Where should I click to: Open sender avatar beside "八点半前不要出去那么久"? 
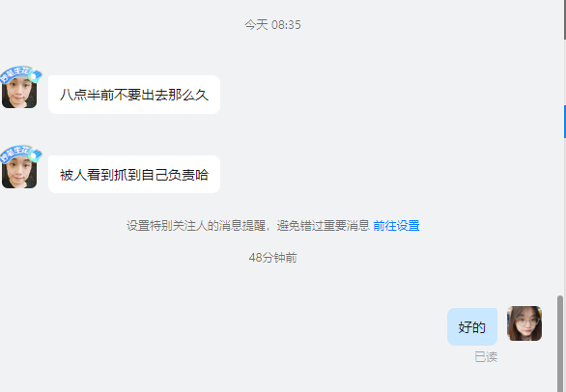19,91
